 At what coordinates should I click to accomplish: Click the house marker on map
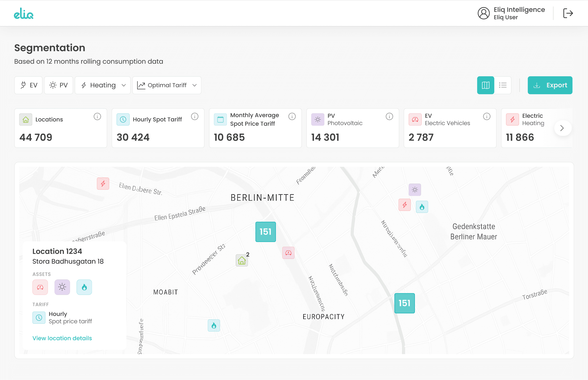tap(242, 261)
